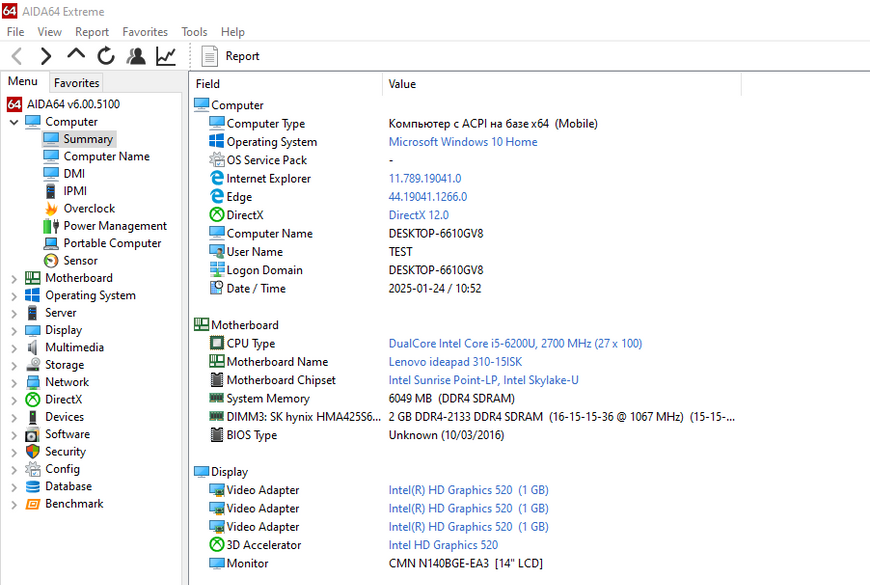
Task: Click the up-level arrow toolbar icon
Action: click(x=76, y=54)
